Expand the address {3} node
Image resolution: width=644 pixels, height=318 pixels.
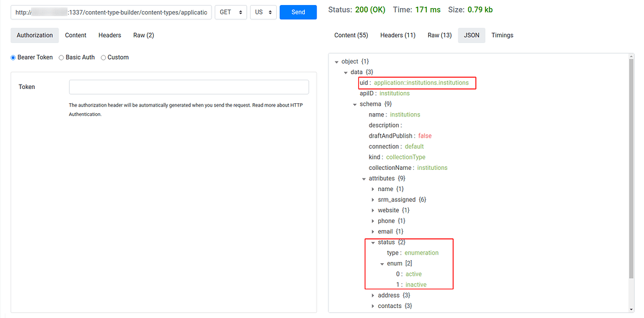[373, 296]
